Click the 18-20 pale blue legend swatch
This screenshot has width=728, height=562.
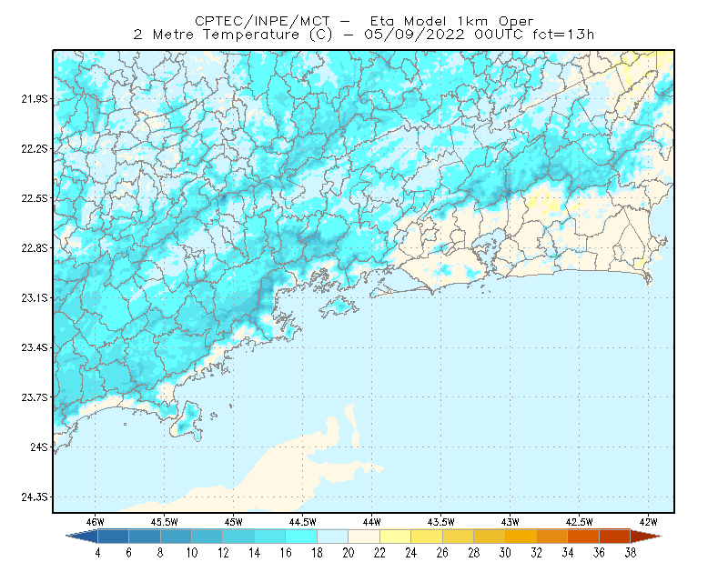[332, 536]
